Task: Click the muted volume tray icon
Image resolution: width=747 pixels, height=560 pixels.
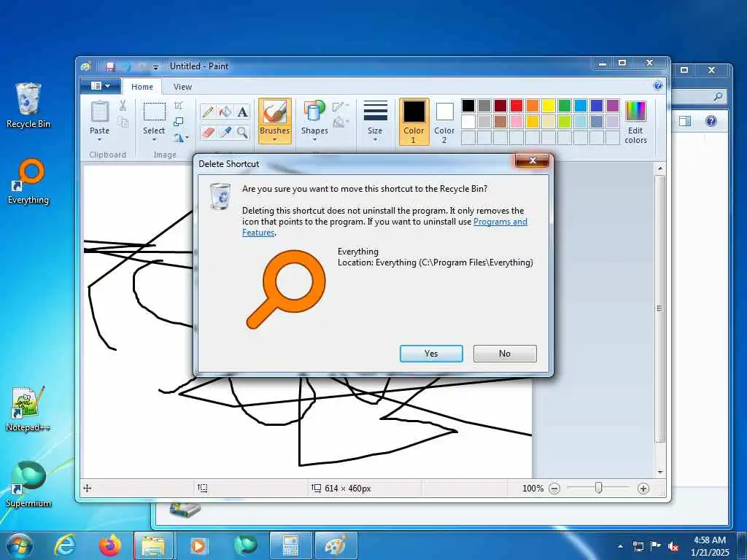Action: tap(673, 546)
